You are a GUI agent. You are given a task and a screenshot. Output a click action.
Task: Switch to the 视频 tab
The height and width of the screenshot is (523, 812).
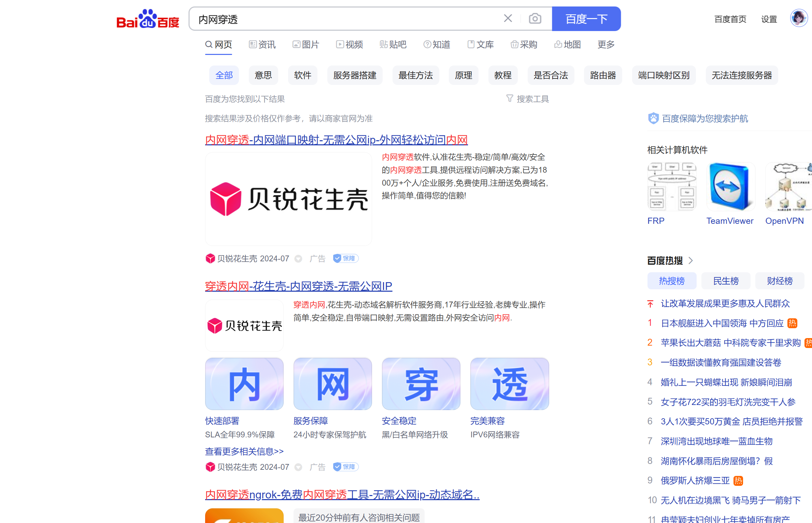click(x=350, y=45)
